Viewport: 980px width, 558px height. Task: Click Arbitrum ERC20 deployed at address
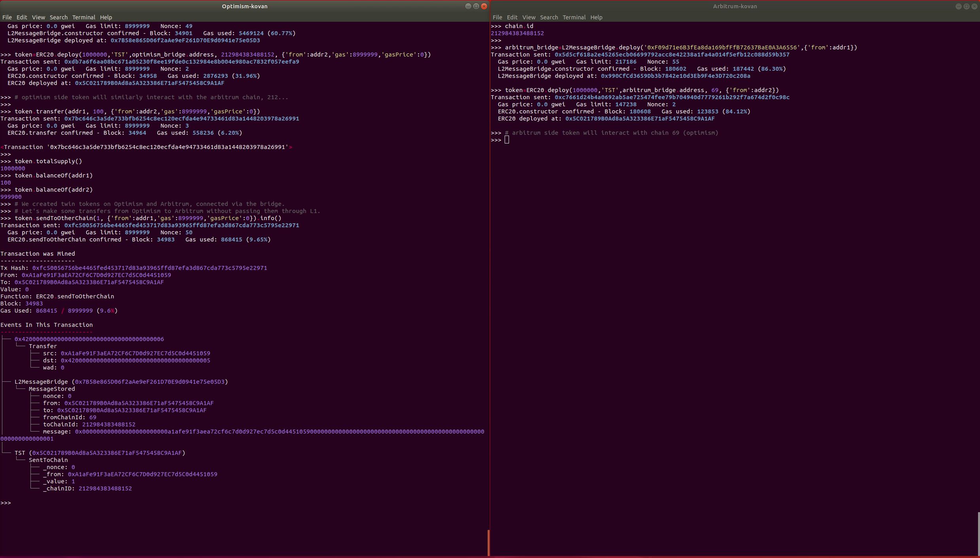coord(640,119)
